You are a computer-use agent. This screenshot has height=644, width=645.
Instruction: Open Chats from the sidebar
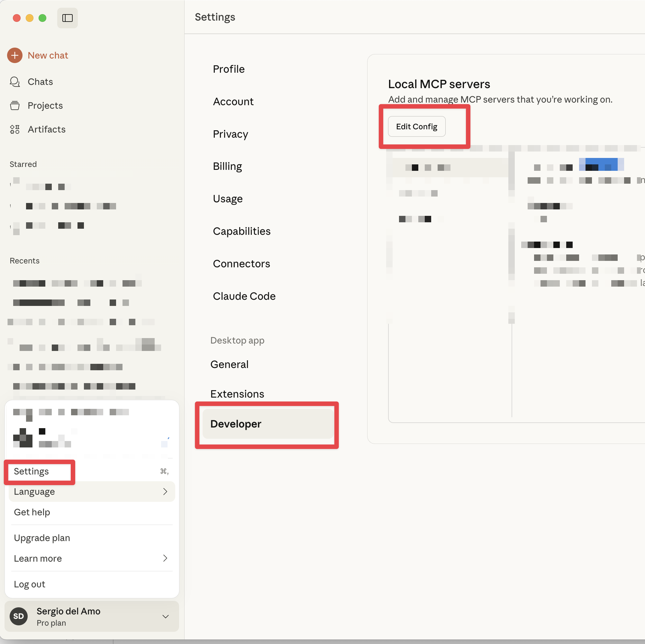tap(40, 82)
